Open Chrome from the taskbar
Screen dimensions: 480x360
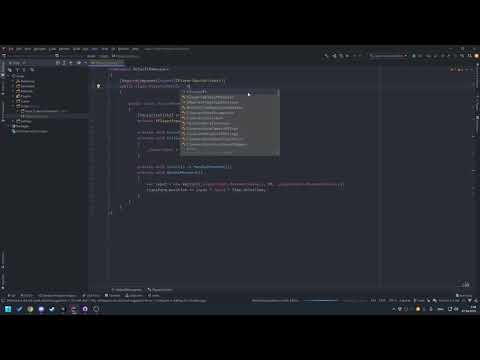(x=30, y=309)
